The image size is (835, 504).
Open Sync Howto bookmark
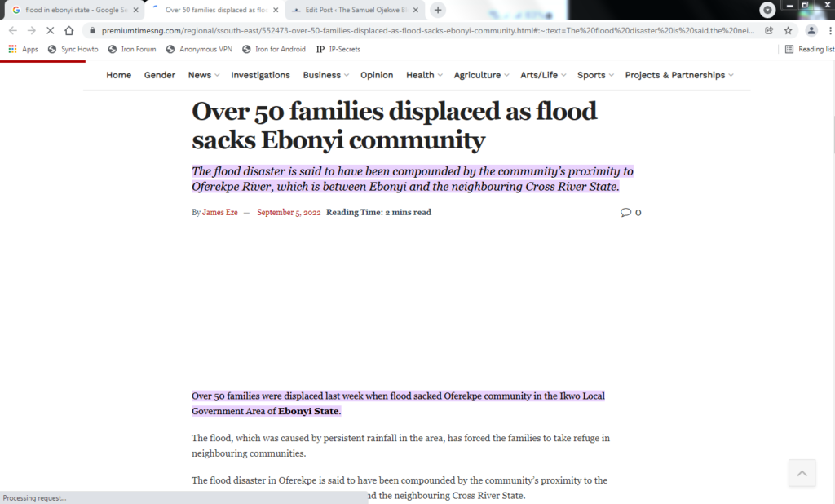(x=73, y=49)
